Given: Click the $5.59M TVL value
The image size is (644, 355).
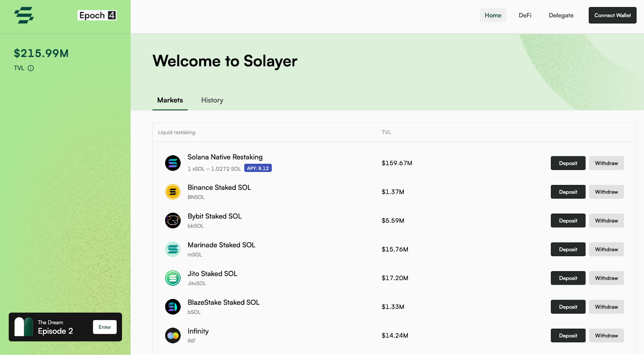Looking at the screenshot, I should click(393, 221).
